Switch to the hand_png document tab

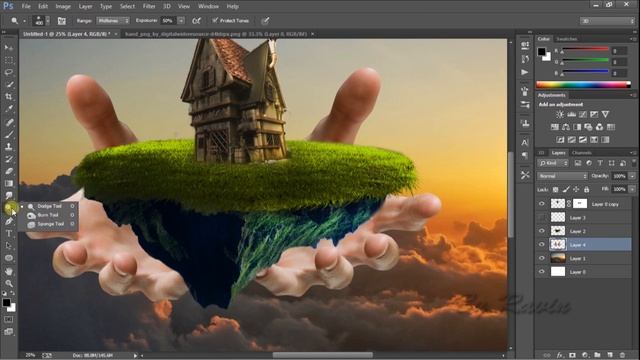(216, 34)
